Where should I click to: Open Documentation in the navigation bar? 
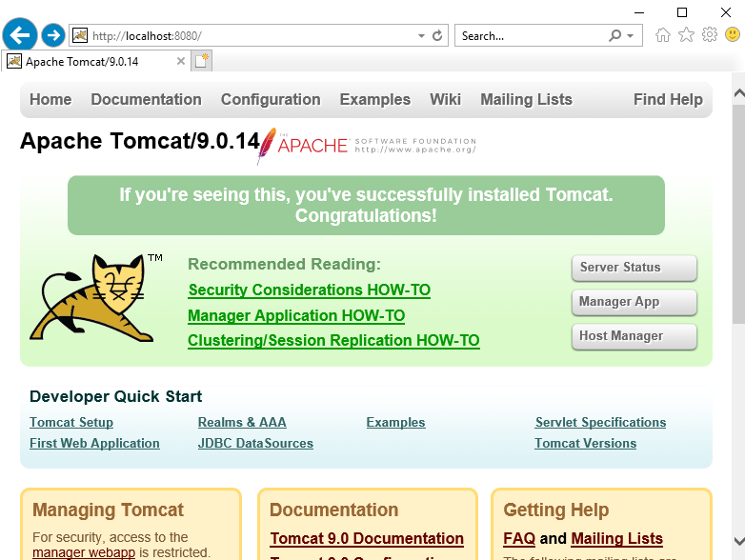(x=147, y=99)
